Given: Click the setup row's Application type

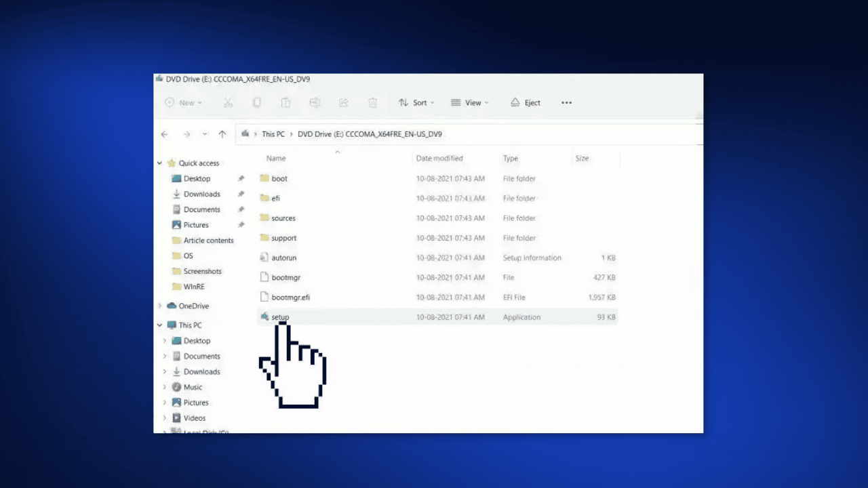Looking at the screenshot, I should 521,317.
